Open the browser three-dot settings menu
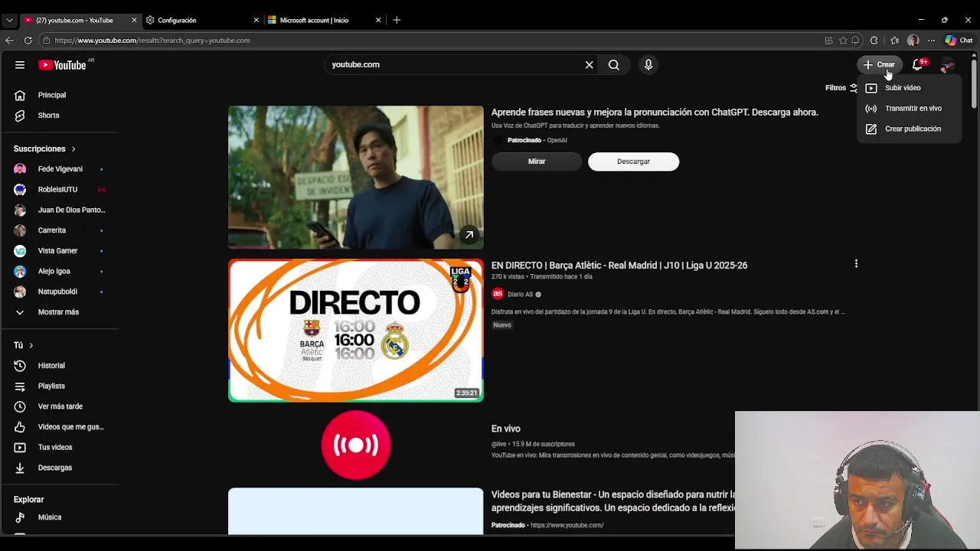Image resolution: width=980 pixels, height=551 pixels. pos(931,41)
